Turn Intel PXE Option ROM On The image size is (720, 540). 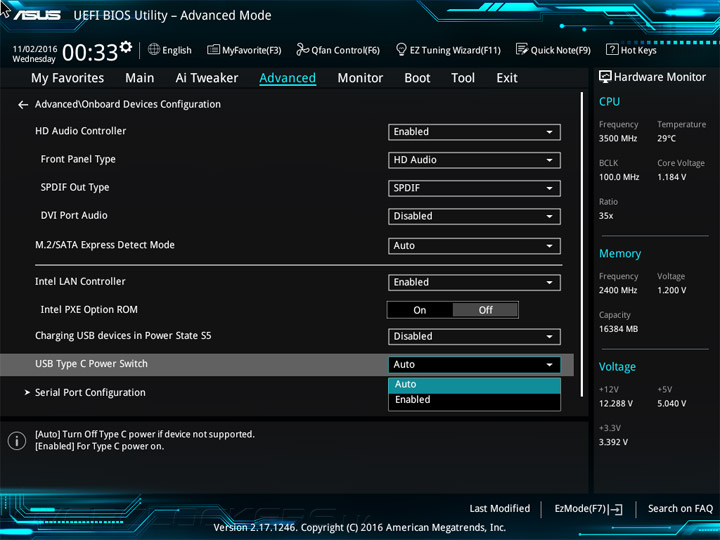(420, 310)
